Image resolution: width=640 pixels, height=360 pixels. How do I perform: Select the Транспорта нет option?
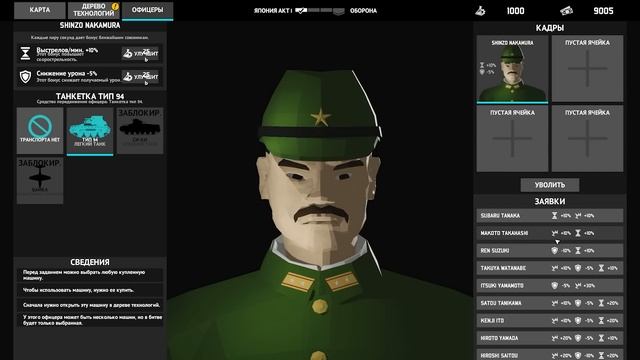pyautogui.click(x=40, y=131)
